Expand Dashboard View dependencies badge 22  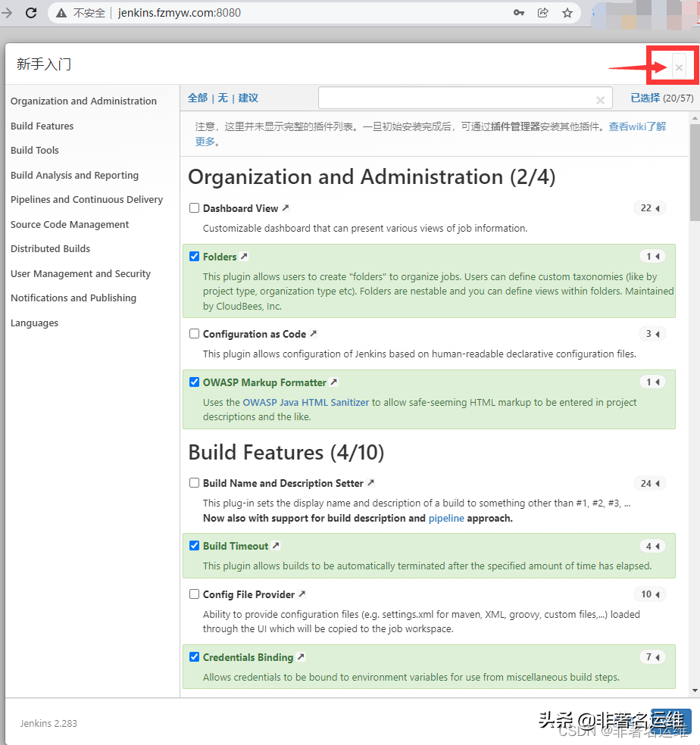pos(649,208)
